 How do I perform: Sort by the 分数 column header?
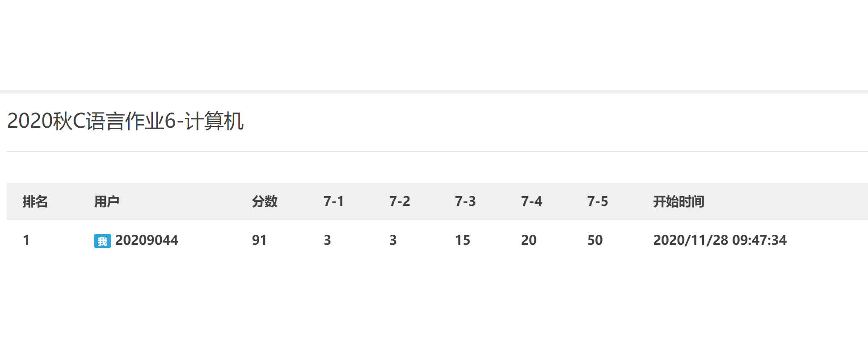265,201
